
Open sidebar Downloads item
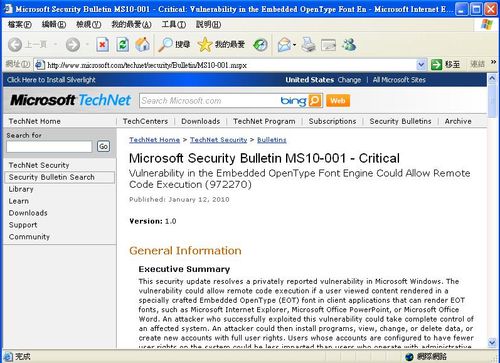pos(28,213)
